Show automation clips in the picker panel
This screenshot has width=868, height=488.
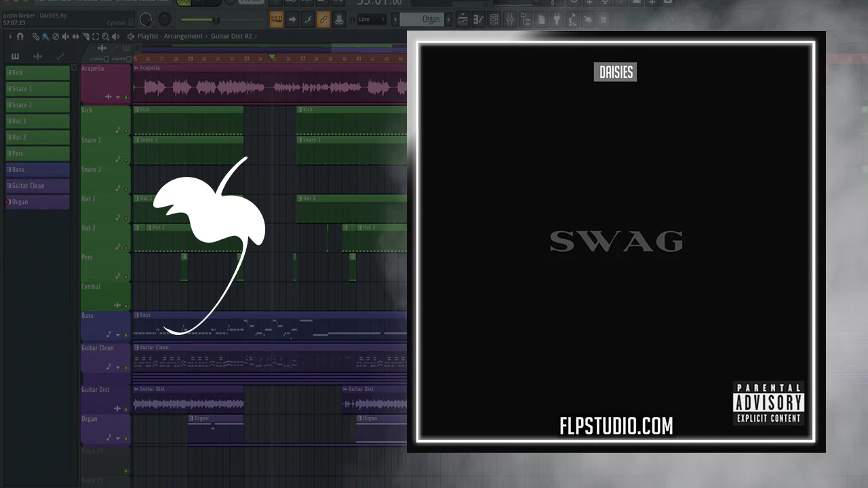coord(60,56)
